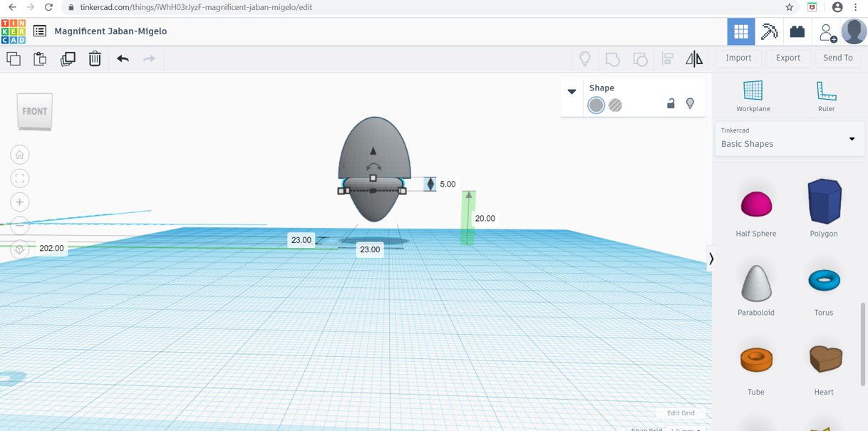
Task: Click the browser address bar URL
Action: (x=196, y=7)
